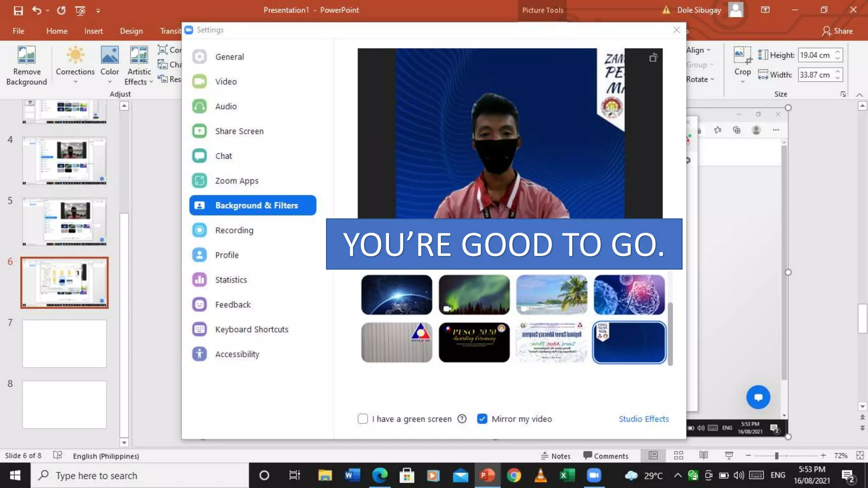Open the Corrections picture tool
Viewport: 868px width, 488px height.
[x=75, y=55]
